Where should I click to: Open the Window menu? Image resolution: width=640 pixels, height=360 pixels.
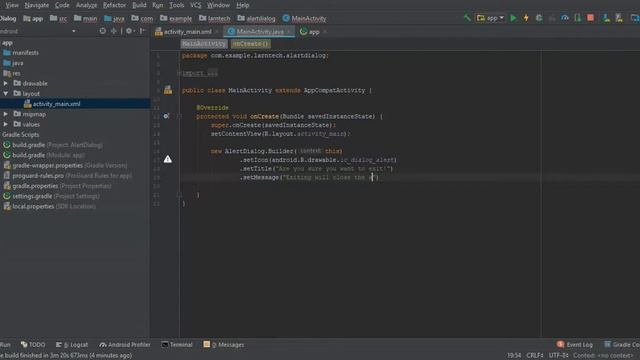[x=218, y=5]
